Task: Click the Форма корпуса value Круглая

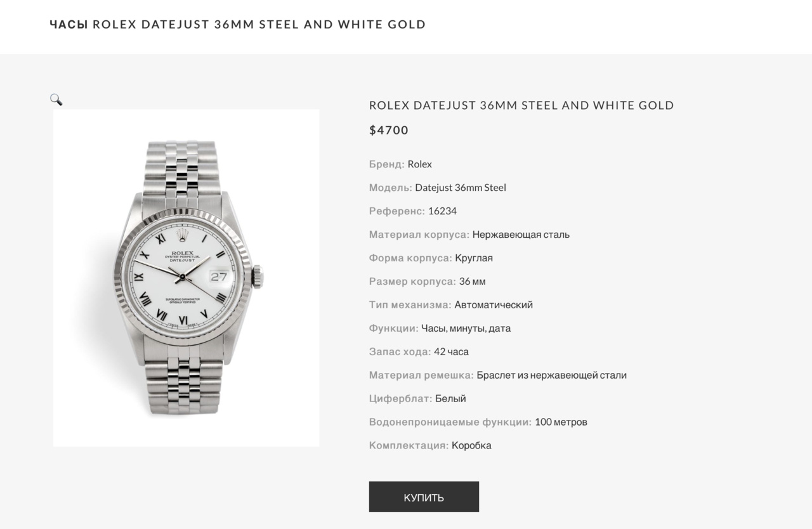Action: (x=473, y=258)
